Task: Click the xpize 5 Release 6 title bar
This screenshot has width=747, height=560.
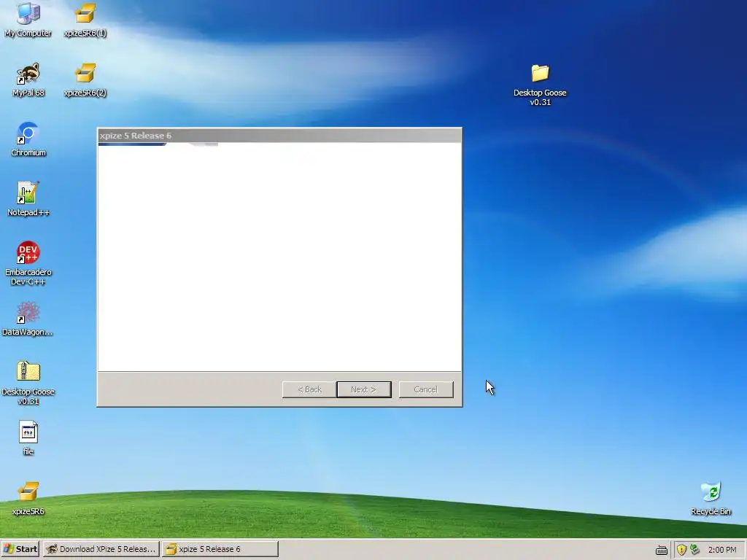Action: [x=279, y=136]
